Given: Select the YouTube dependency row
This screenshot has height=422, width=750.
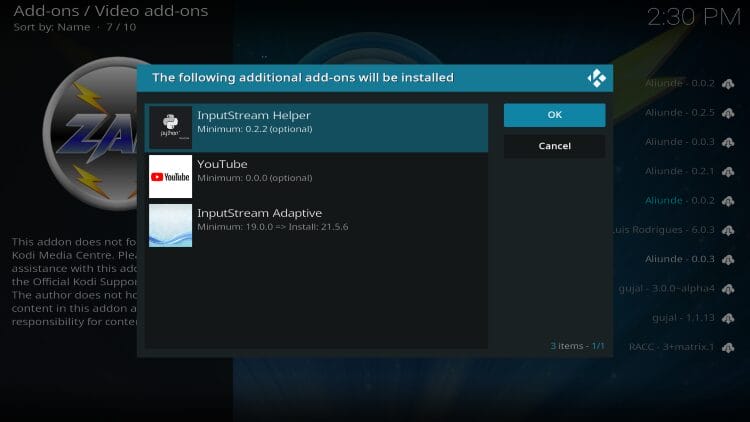Looking at the screenshot, I should pyautogui.click(x=317, y=177).
